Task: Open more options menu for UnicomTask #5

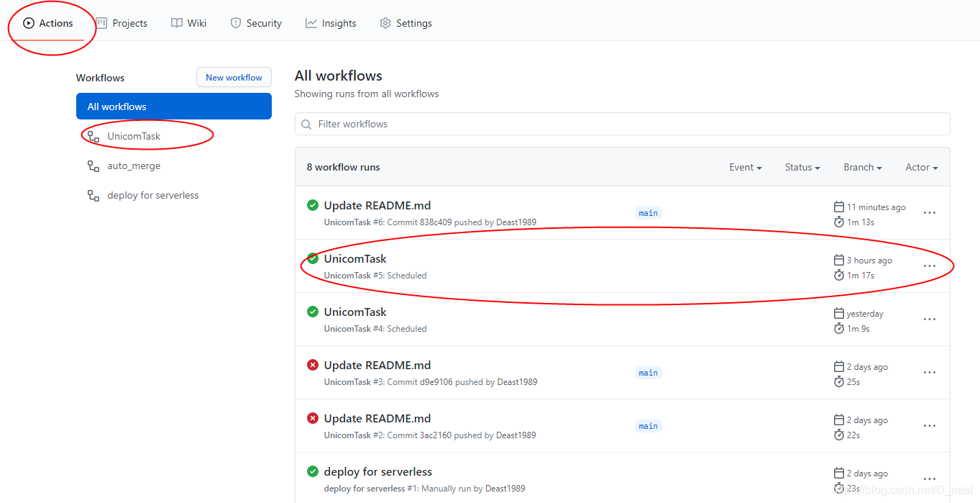Action: pyautogui.click(x=930, y=266)
